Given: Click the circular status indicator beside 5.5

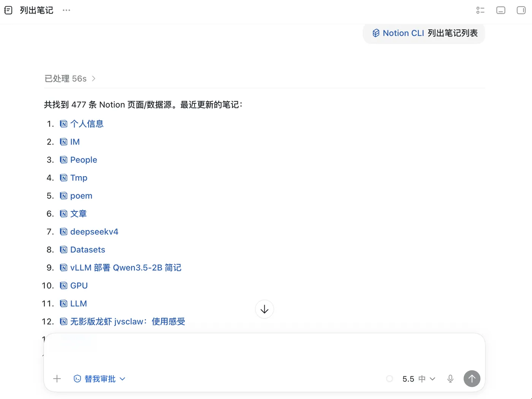Looking at the screenshot, I should coord(389,378).
